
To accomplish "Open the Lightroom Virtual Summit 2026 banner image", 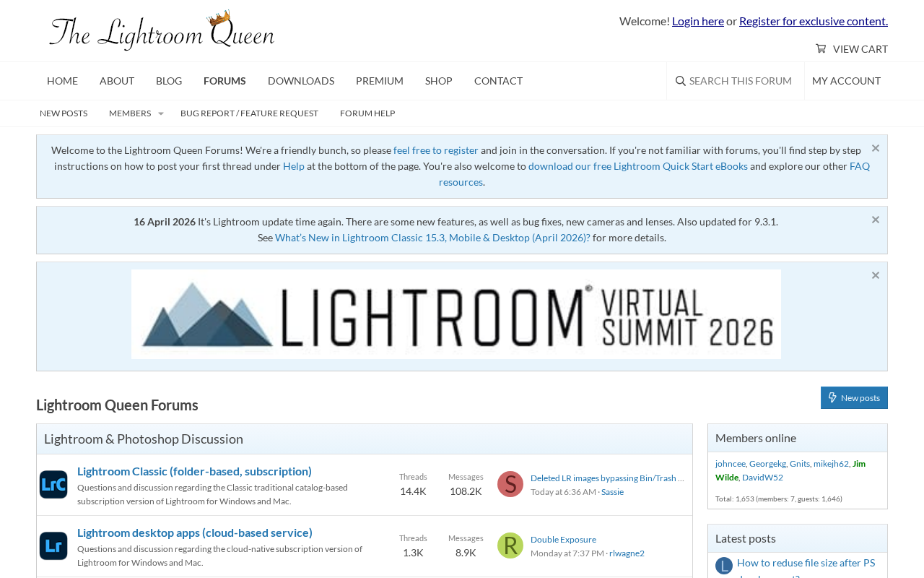I will point(456,314).
